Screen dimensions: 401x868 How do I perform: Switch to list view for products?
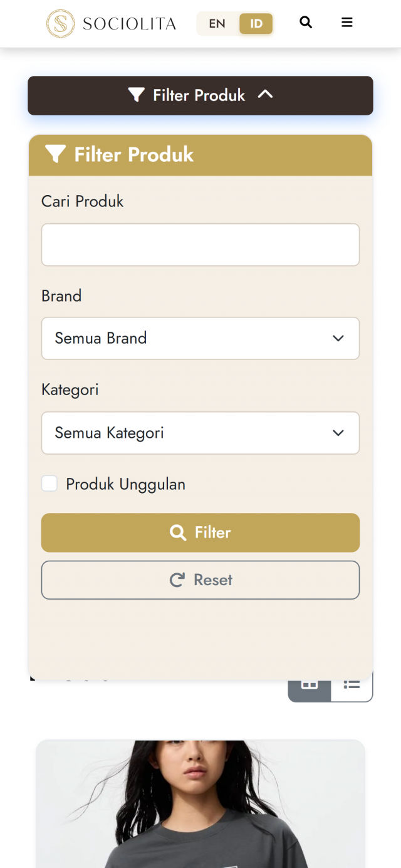[352, 684]
